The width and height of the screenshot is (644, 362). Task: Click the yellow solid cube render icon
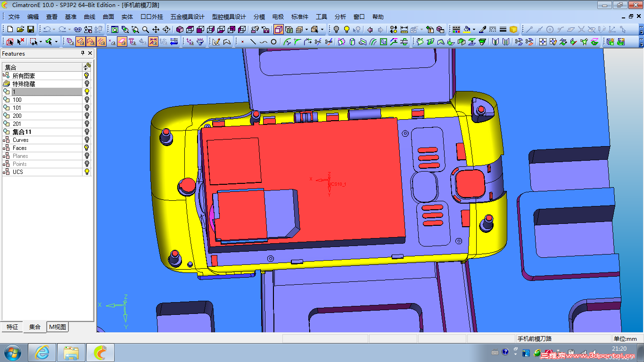[x=513, y=29]
